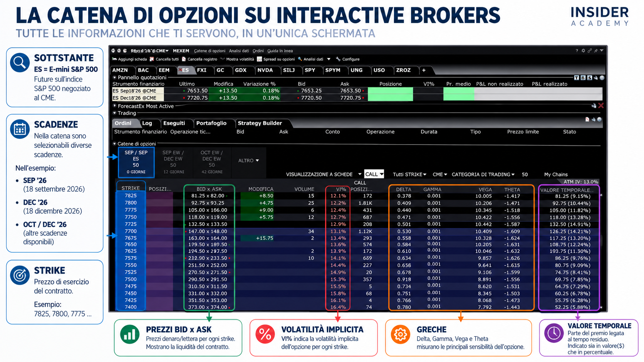
Task: Open the CME exchange dropdown
Action: (x=439, y=174)
